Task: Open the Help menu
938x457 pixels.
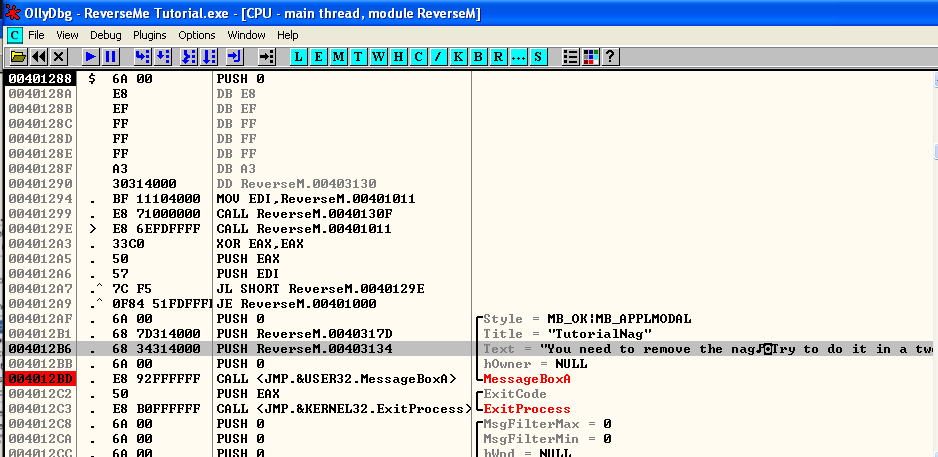Action: [x=288, y=35]
